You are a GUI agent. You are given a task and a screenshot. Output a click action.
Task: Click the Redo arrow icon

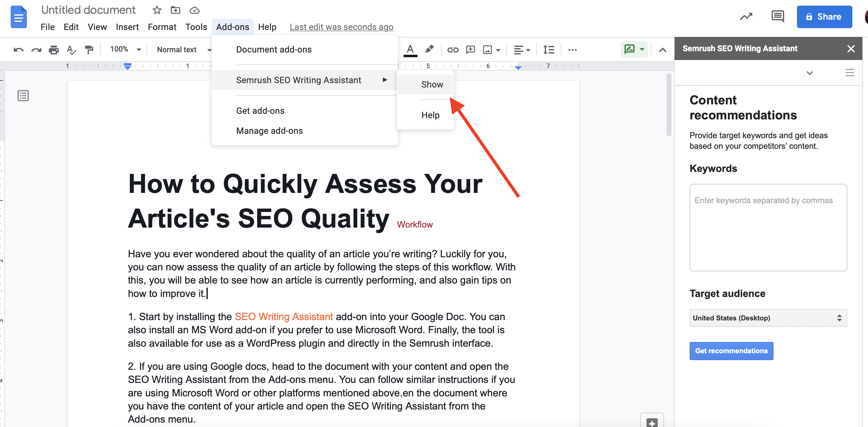point(36,50)
